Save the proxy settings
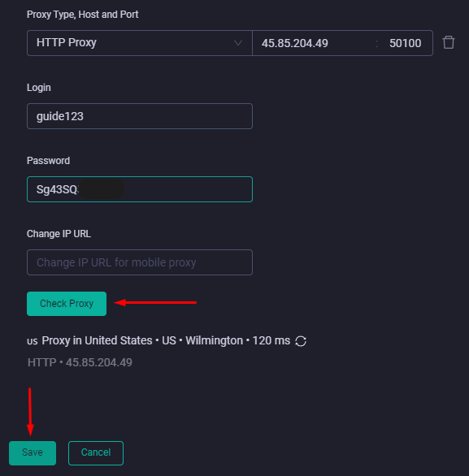 point(33,453)
